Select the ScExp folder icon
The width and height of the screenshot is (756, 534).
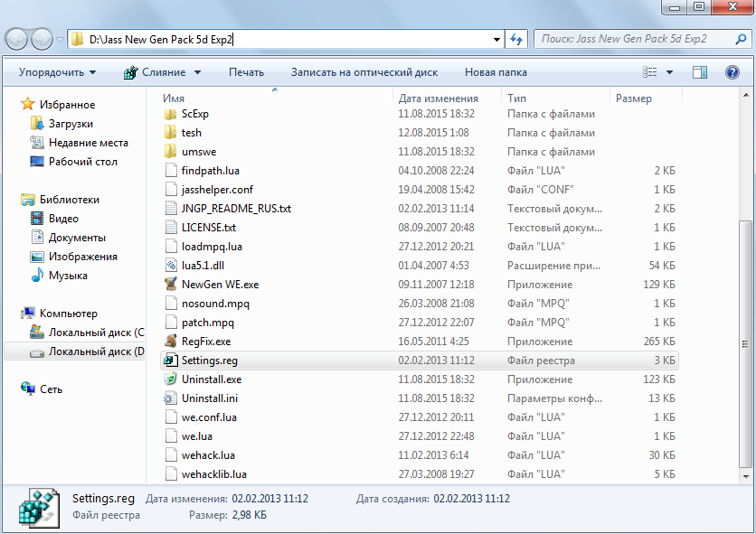point(171,114)
